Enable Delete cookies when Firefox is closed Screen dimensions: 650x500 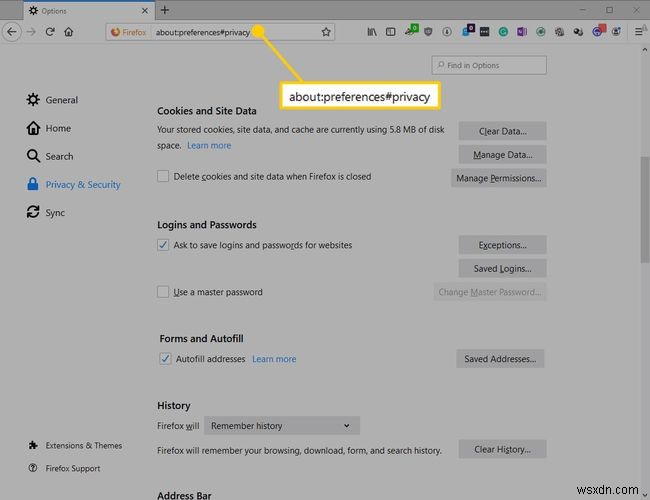click(163, 176)
